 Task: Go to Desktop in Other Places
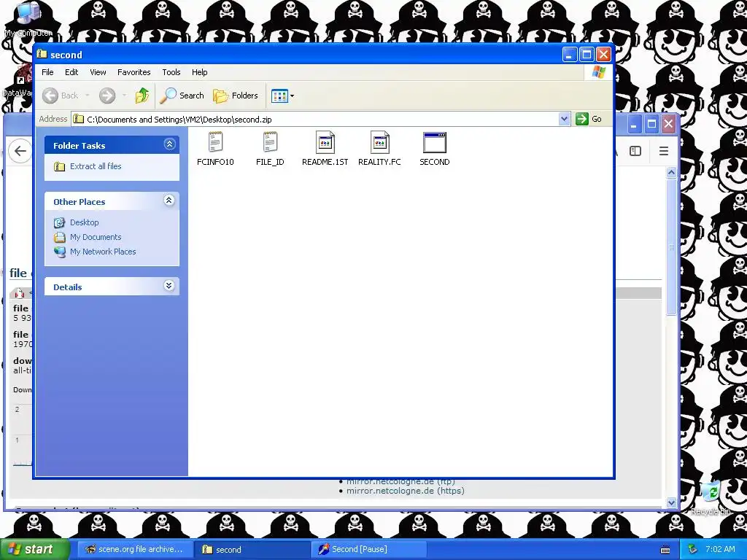click(85, 222)
